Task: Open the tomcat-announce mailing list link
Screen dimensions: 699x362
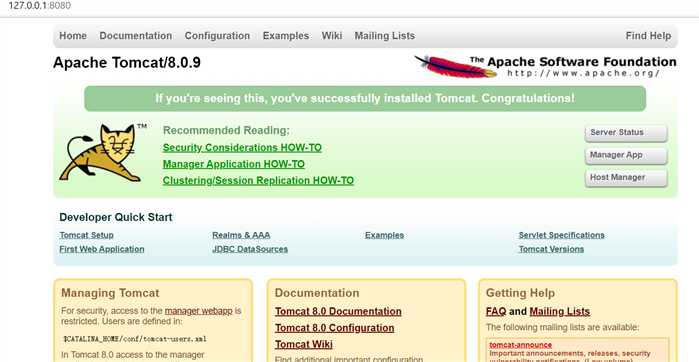Action: tap(520, 345)
